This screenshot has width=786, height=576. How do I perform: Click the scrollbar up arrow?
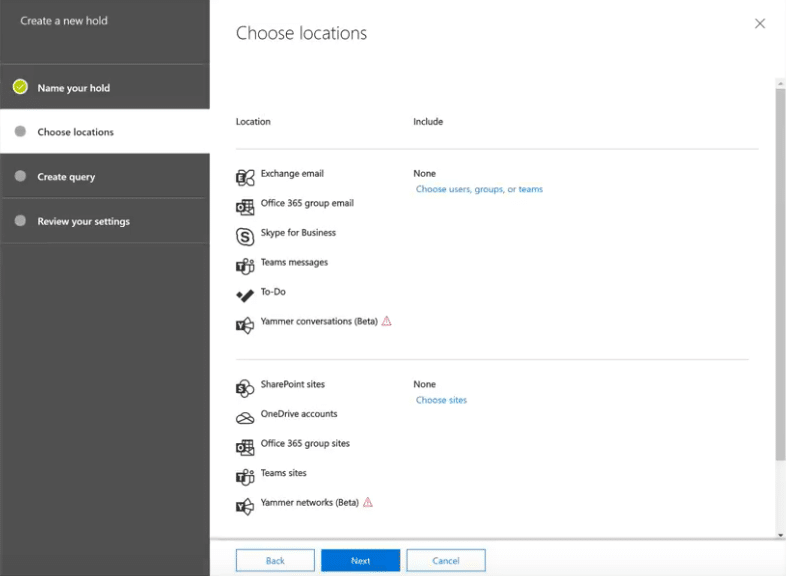tap(780, 83)
